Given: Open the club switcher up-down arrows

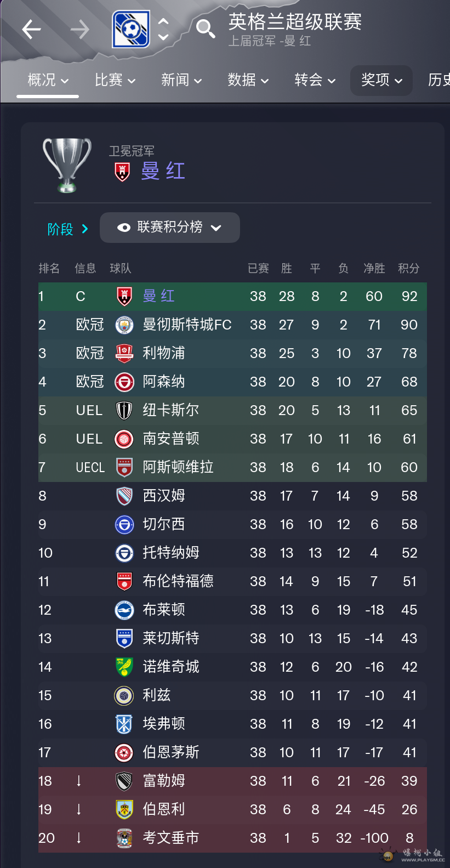Looking at the screenshot, I should click(163, 29).
